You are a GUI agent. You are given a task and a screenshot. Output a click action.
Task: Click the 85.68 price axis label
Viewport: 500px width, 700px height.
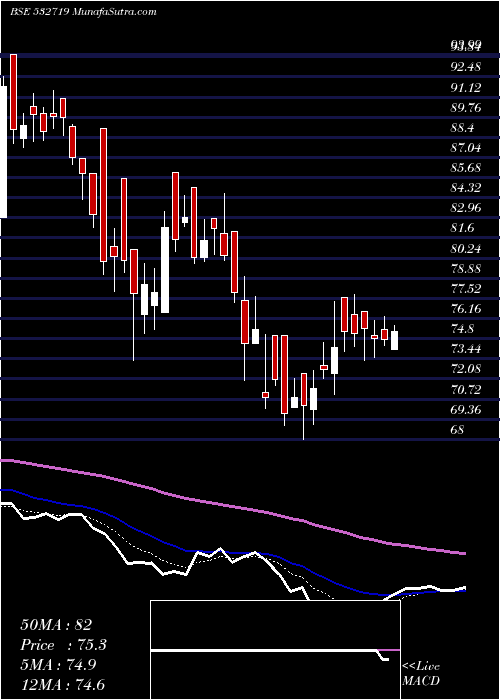coord(467,168)
